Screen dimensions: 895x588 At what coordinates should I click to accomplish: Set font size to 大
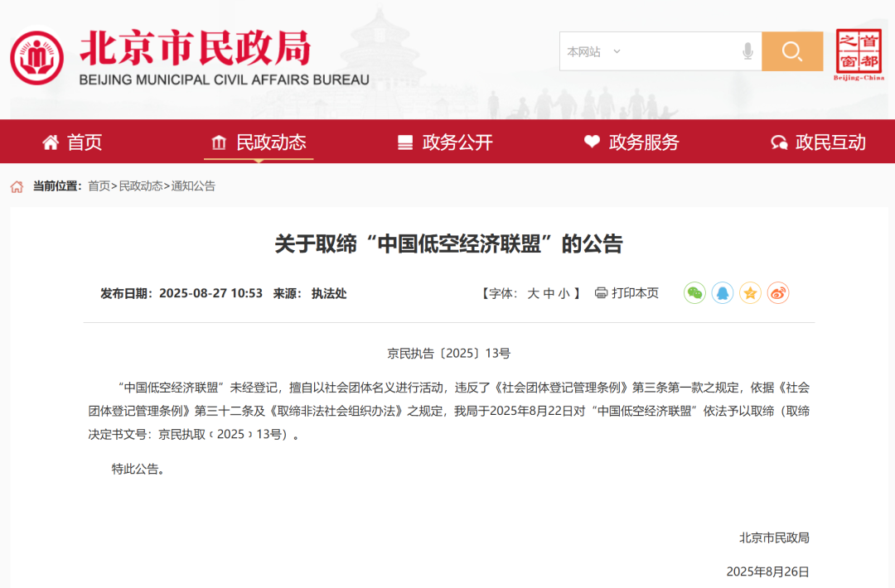click(533, 293)
